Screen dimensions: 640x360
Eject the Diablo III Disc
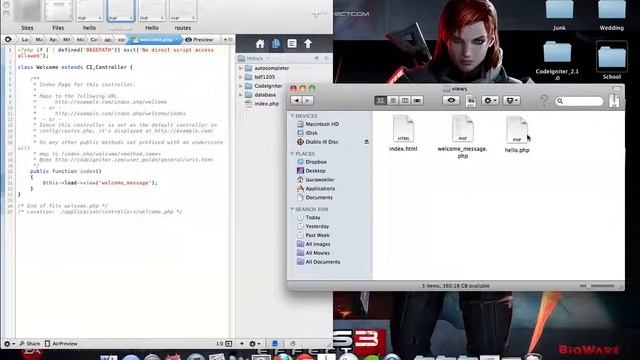coord(367,142)
